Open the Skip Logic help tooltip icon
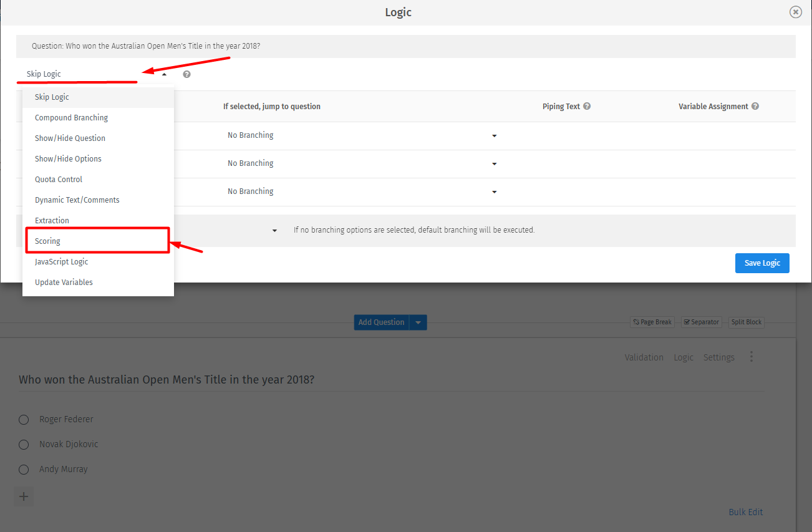This screenshot has width=812, height=532. point(186,74)
